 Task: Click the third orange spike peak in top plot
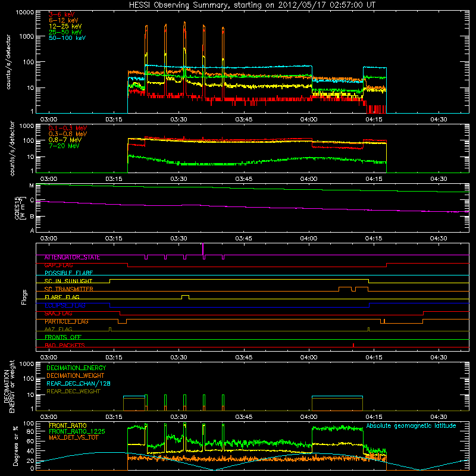tap(184, 23)
